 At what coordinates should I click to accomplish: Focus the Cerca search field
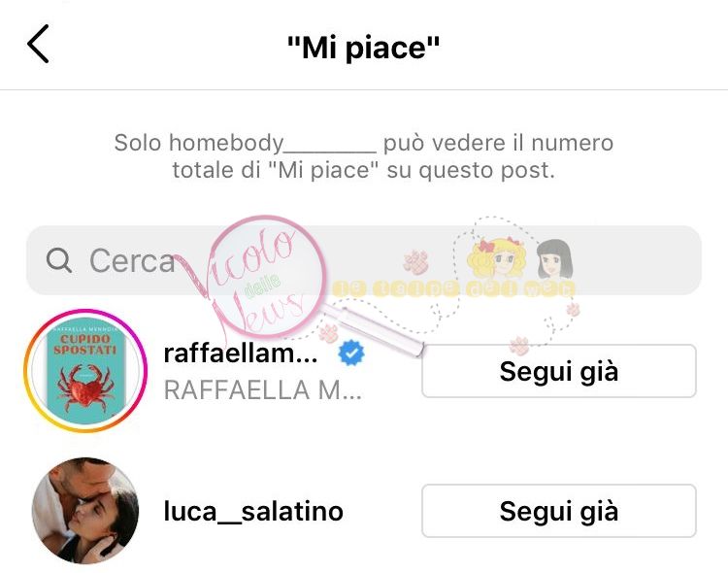364,260
